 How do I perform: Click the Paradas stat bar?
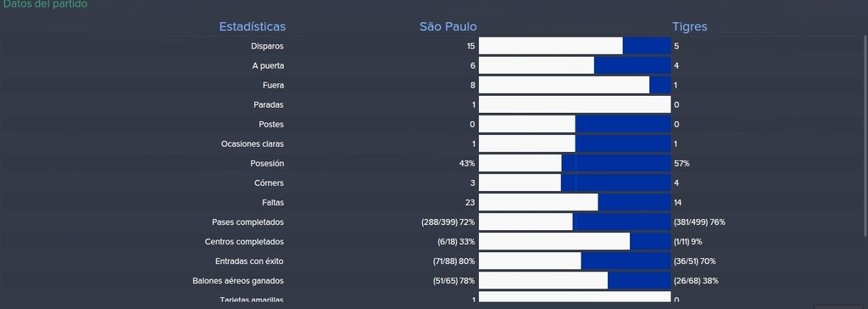(575, 104)
